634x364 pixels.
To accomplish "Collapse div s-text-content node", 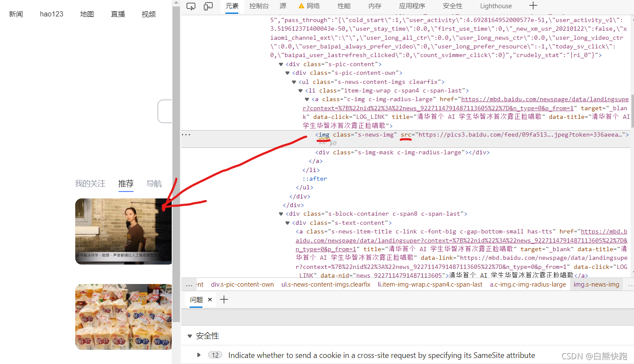I will tap(288, 223).
